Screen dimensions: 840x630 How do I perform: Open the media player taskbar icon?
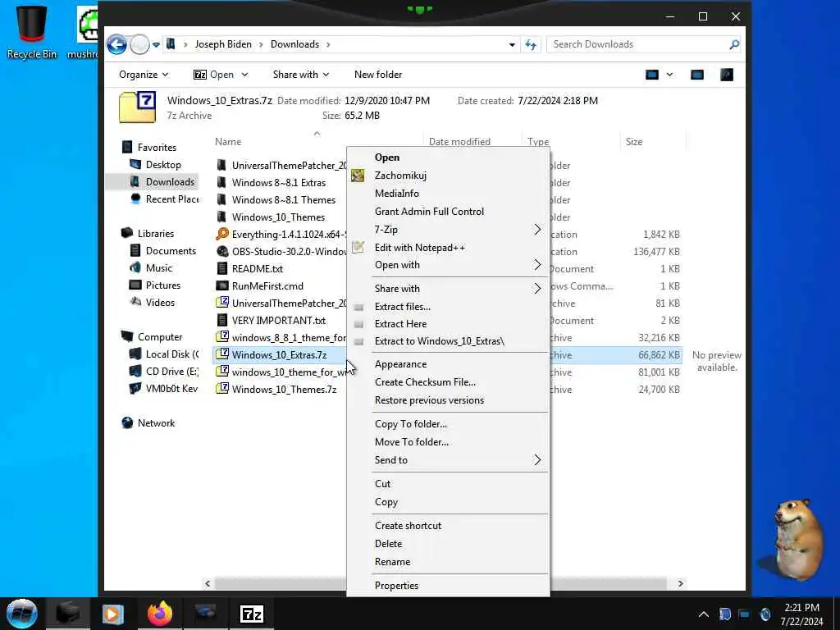pos(113,614)
